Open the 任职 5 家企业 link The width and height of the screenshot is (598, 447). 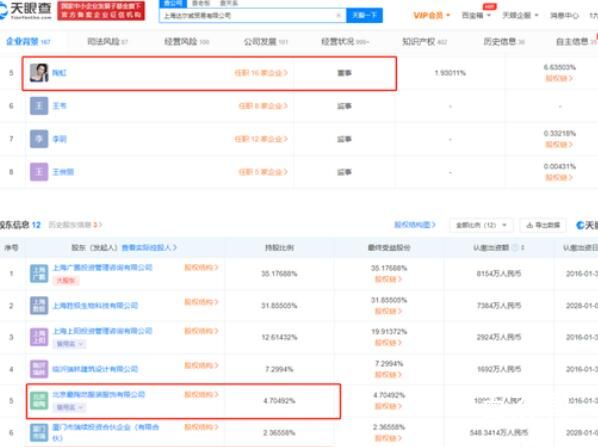pos(263,172)
